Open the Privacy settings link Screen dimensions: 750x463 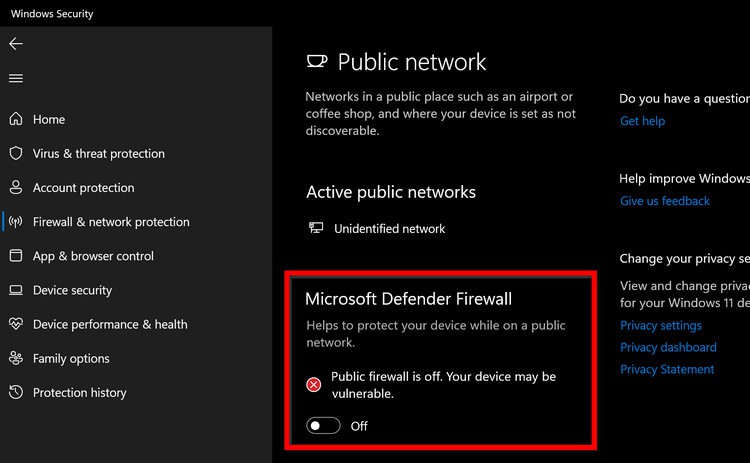coord(661,325)
